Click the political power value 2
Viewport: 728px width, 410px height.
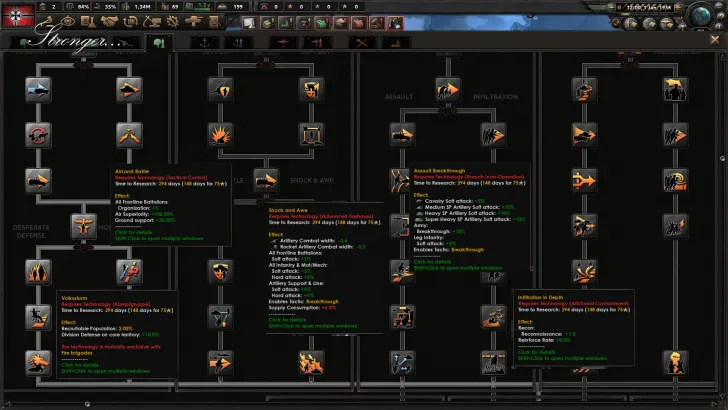point(49,7)
